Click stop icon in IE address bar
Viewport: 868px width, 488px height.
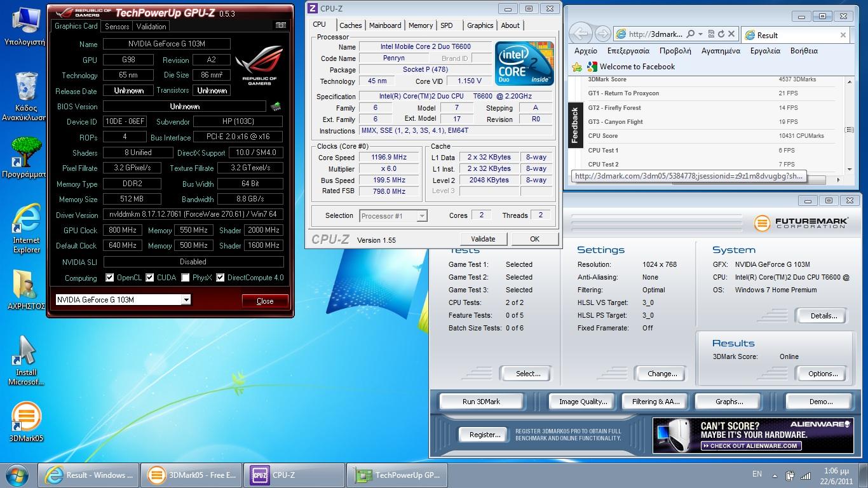(731, 34)
